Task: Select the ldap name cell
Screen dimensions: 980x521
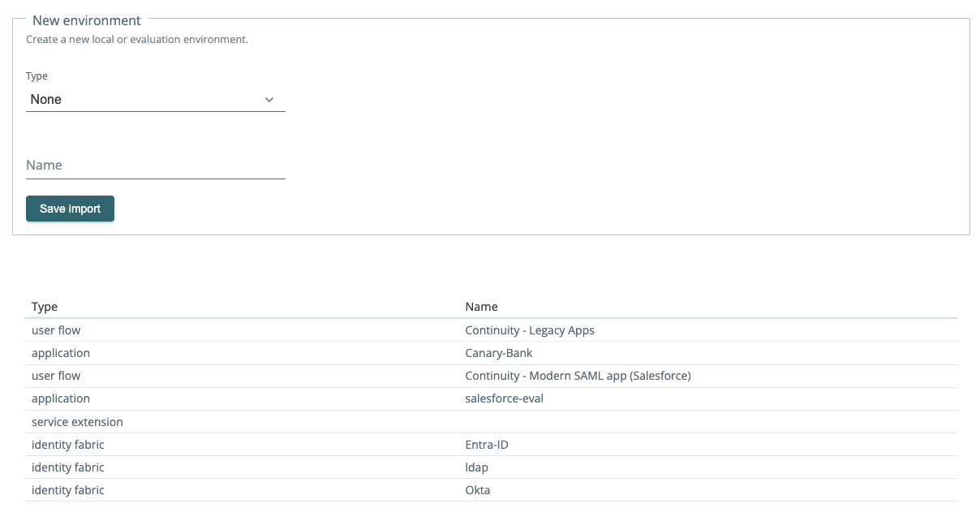Action: pyautogui.click(x=476, y=467)
